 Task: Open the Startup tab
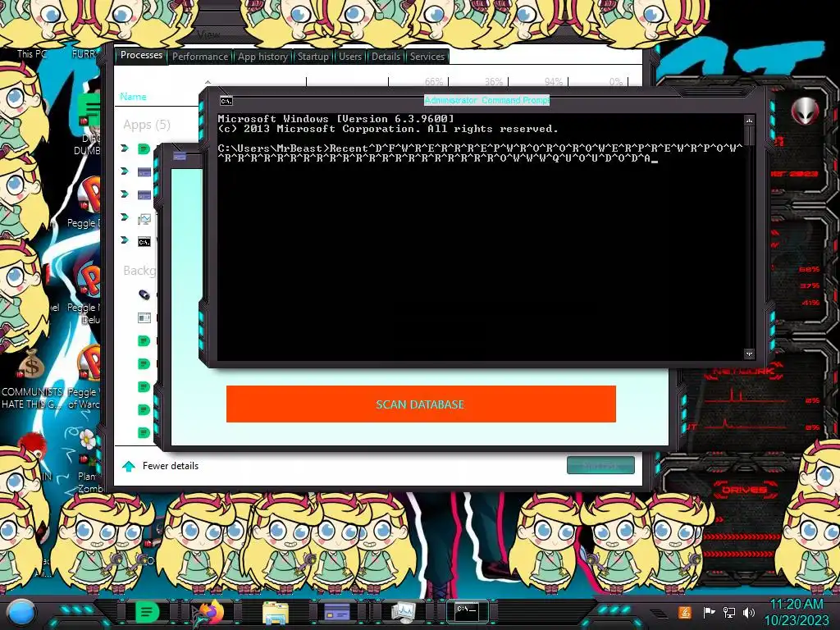coord(313,57)
